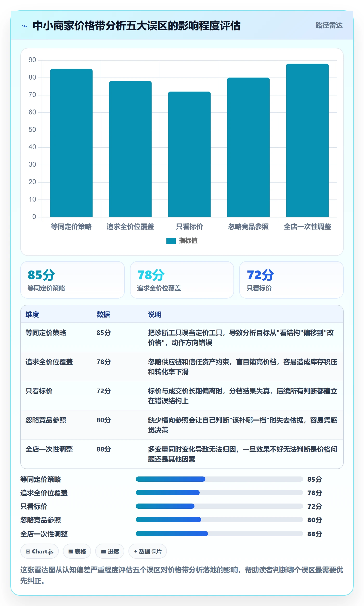Open the 72分 只看标价 data card
Image resolution: width=364 pixels, height=606 pixels.
coord(291,280)
